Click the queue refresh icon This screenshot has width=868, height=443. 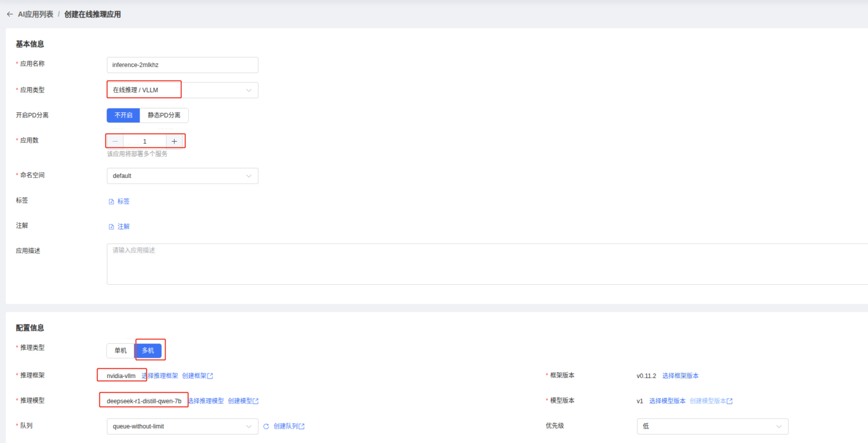(x=266, y=427)
